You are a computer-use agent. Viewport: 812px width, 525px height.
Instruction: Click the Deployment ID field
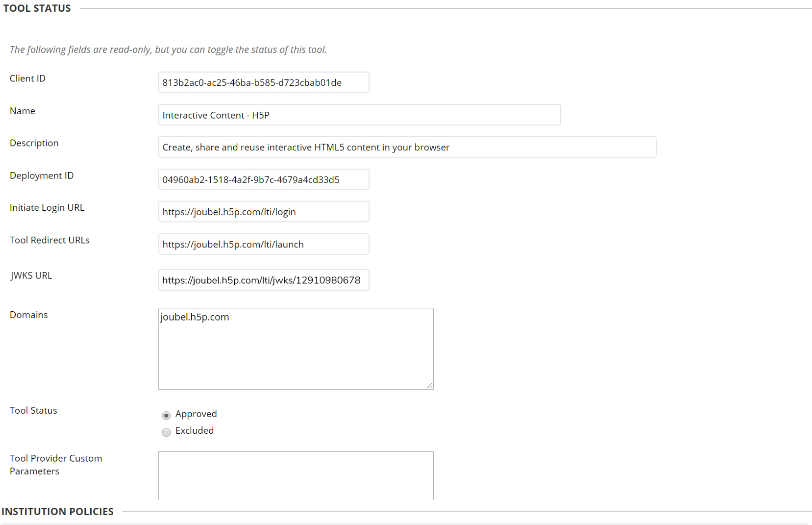pos(264,179)
